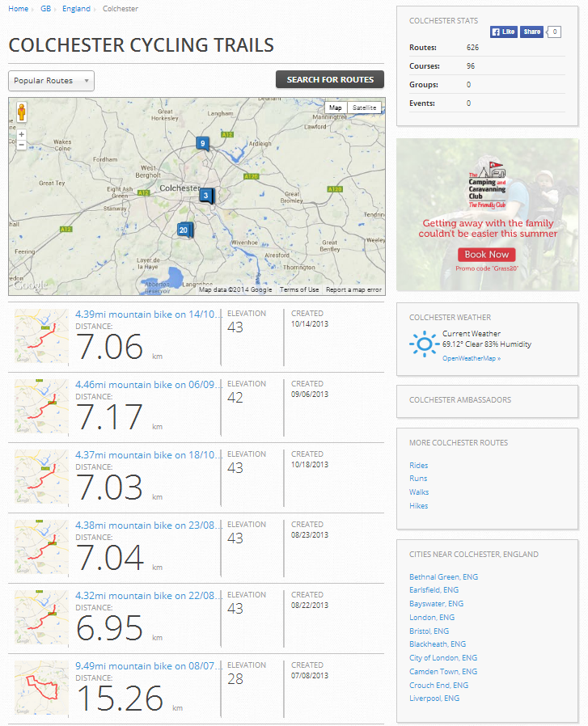This screenshot has height=726, width=588.
Task: Click the 15.26 km route map thumbnail
Action: tap(41, 688)
